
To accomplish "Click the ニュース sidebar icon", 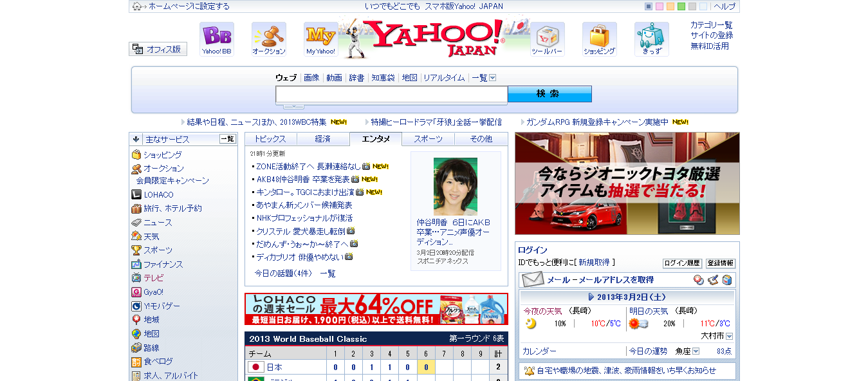I will pos(136,222).
